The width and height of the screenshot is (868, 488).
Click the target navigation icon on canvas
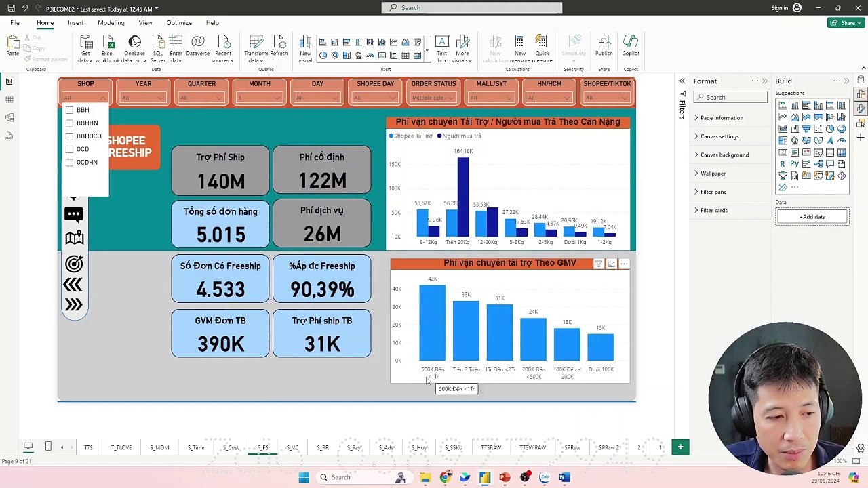74,263
